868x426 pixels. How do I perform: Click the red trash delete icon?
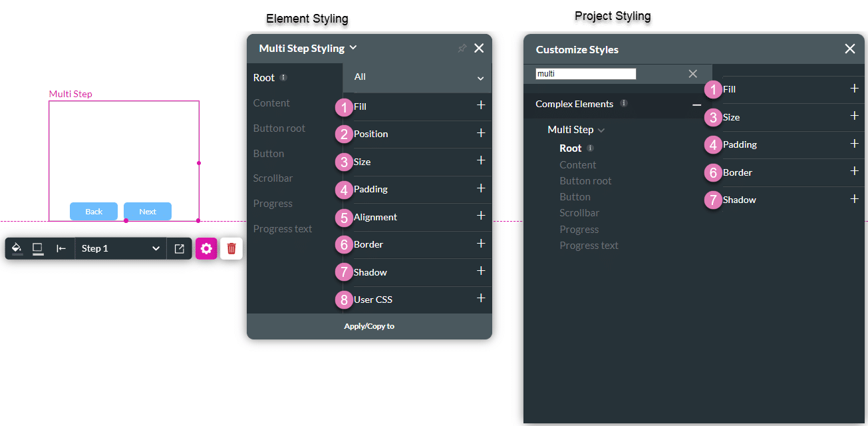pyautogui.click(x=231, y=248)
